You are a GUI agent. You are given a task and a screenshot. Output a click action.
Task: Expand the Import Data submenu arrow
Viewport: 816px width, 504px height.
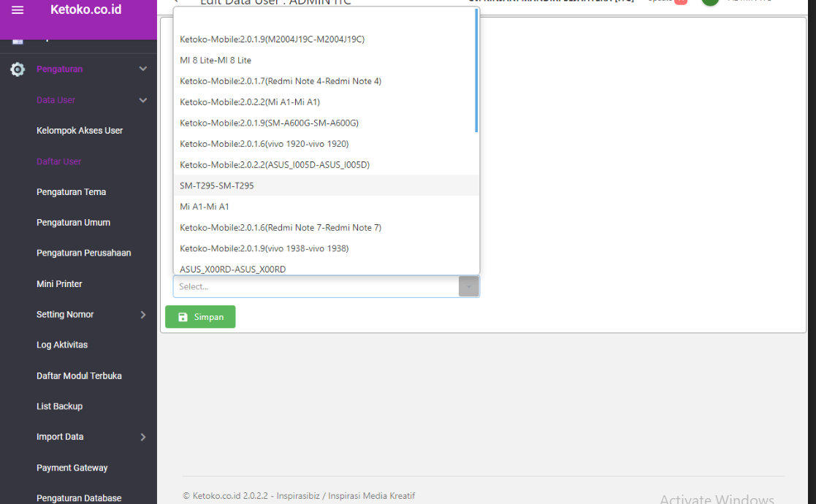[143, 437]
